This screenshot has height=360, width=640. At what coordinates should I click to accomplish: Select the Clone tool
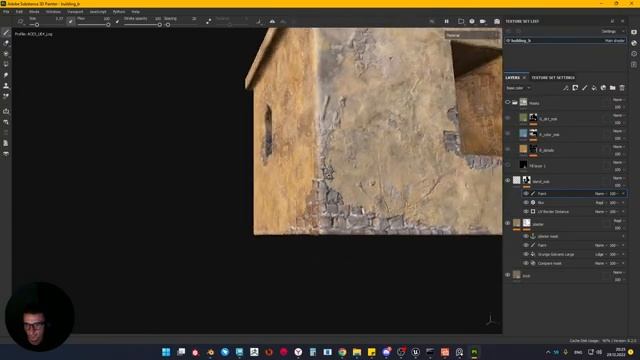pyautogui.click(x=6, y=86)
